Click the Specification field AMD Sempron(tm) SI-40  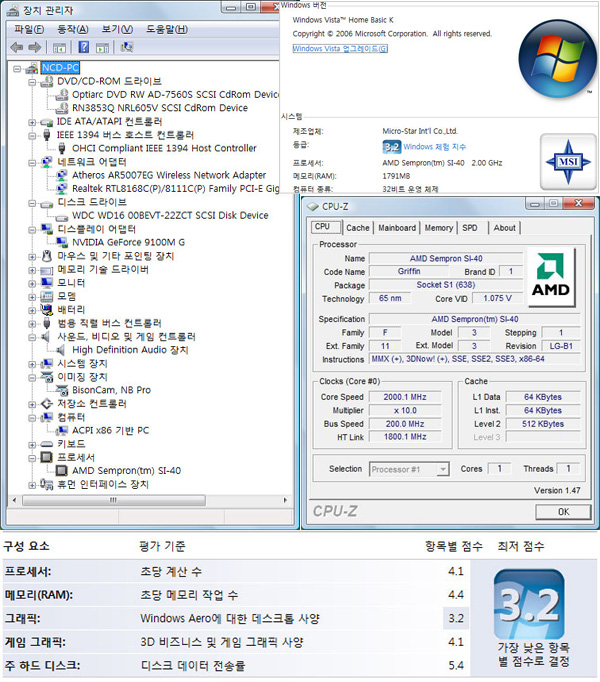[x=475, y=319]
